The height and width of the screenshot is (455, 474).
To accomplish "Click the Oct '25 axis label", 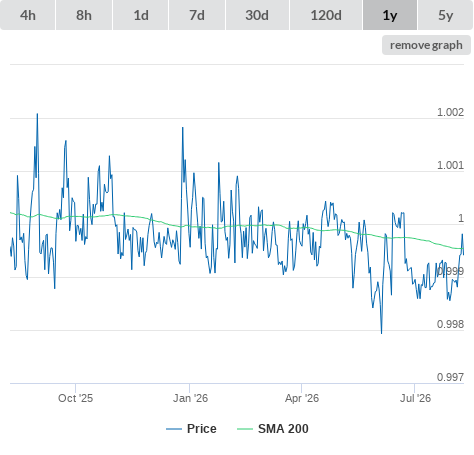I will 75,398.
